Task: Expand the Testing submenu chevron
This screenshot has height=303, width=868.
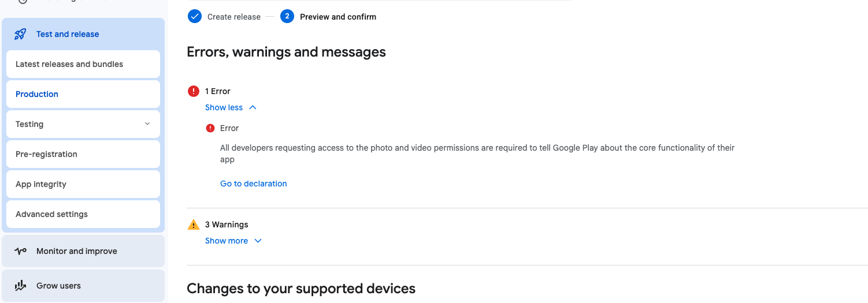Action: pos(147,124)
